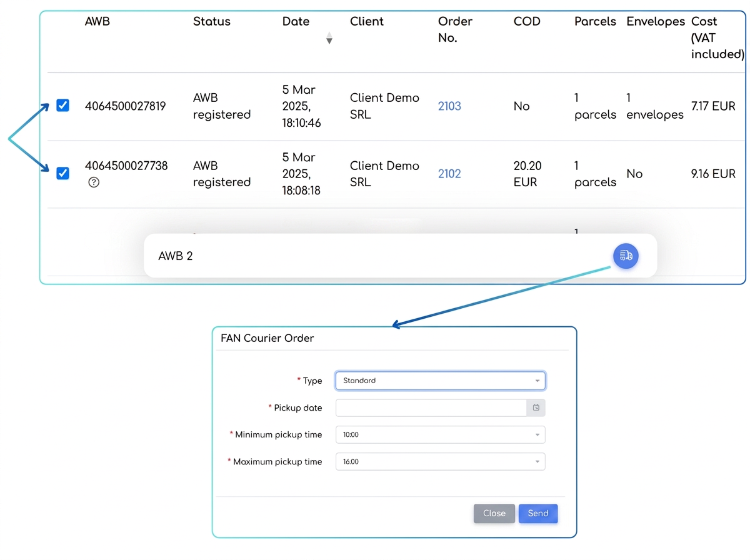The image size is (750, 560).
Task: Click the Send button
Action: point(538,513)
